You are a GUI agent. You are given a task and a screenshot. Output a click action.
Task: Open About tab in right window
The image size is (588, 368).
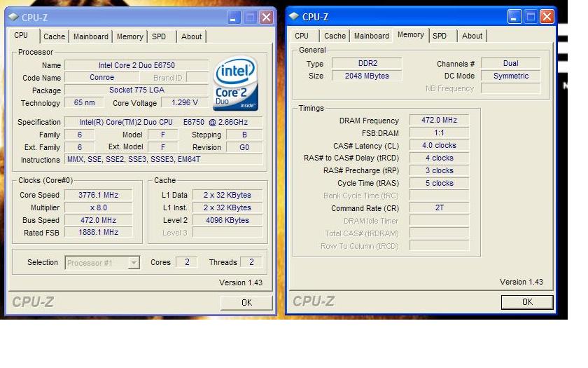472,36
